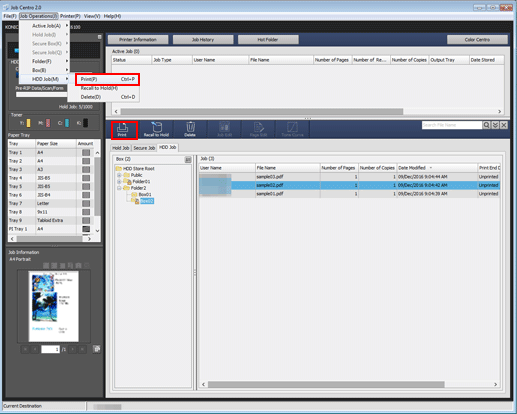Open the View(V) menu
517x414 pixels.
[92, 16]
